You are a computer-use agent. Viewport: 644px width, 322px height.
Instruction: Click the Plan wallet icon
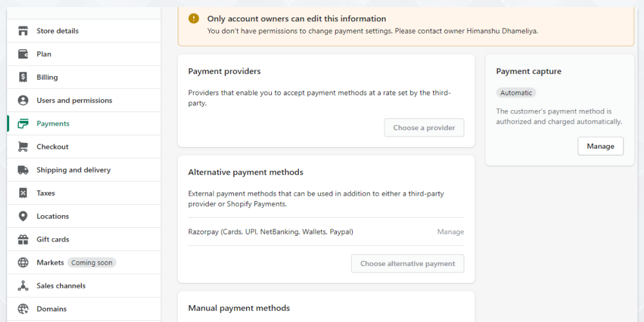23,54
